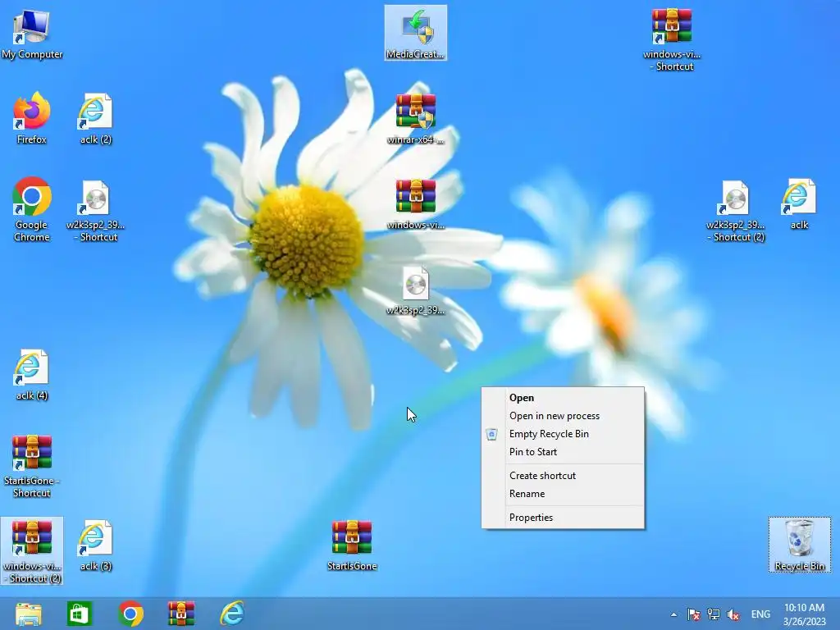The image size is (840, 630).
Task: Choose Empty Recycle Bin
Action: tap(563, 434)
